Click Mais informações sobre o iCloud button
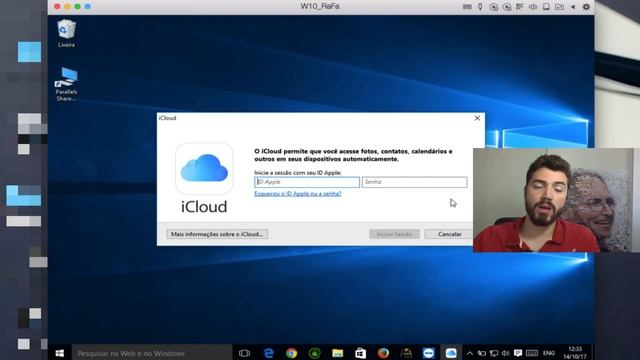Screen dimensions: 640x360 coord(217,234)
